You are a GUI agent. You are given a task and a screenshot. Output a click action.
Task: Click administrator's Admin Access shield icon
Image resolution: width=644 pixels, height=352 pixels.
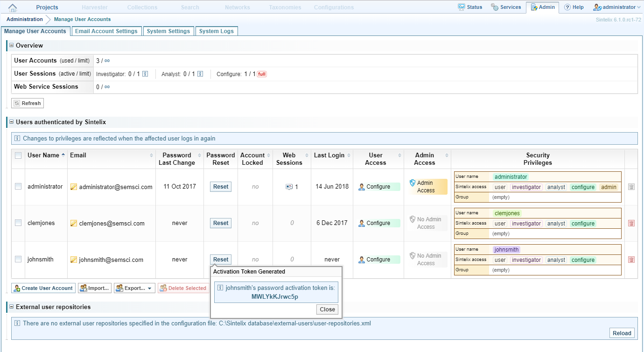click(x=412, y=183)
